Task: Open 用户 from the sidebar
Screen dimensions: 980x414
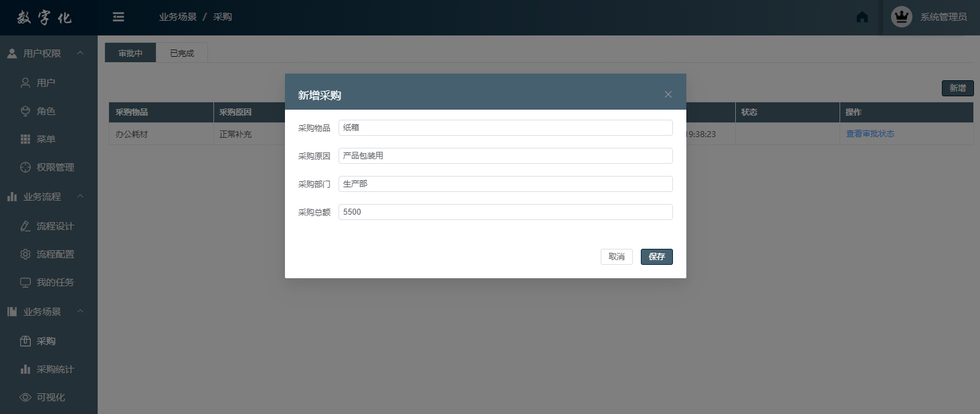Action: point(45,83)
